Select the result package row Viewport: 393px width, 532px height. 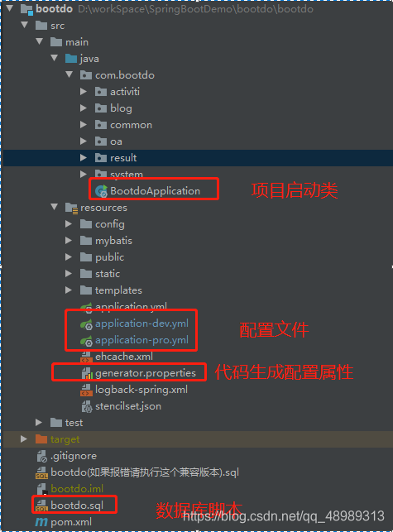click(x=198, y=158)
